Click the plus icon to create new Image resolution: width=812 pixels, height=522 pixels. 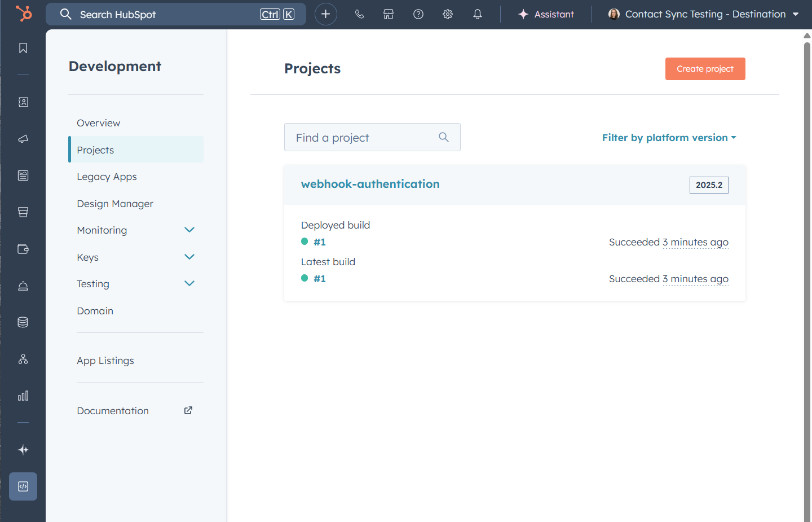(325, 14)
